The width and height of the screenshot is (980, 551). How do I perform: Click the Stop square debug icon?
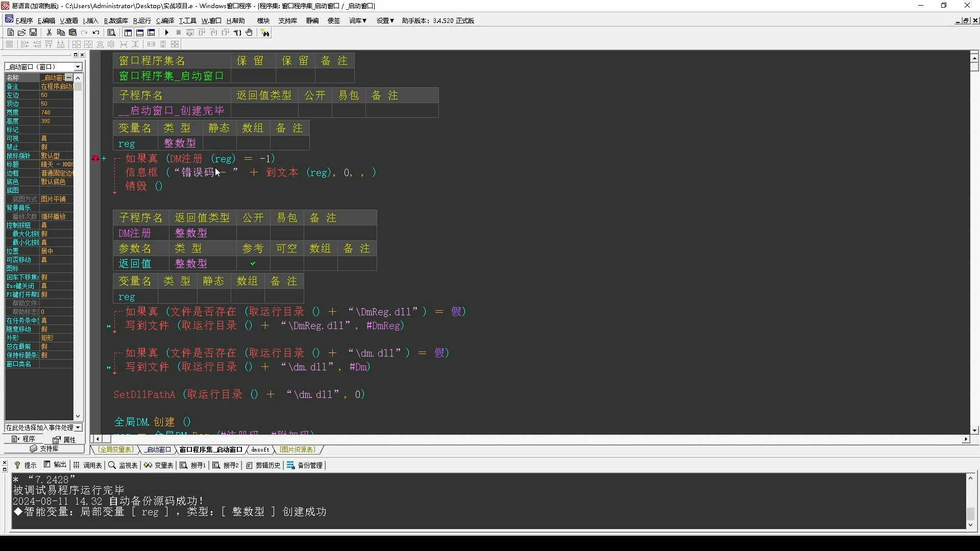(x=179, y=33)
